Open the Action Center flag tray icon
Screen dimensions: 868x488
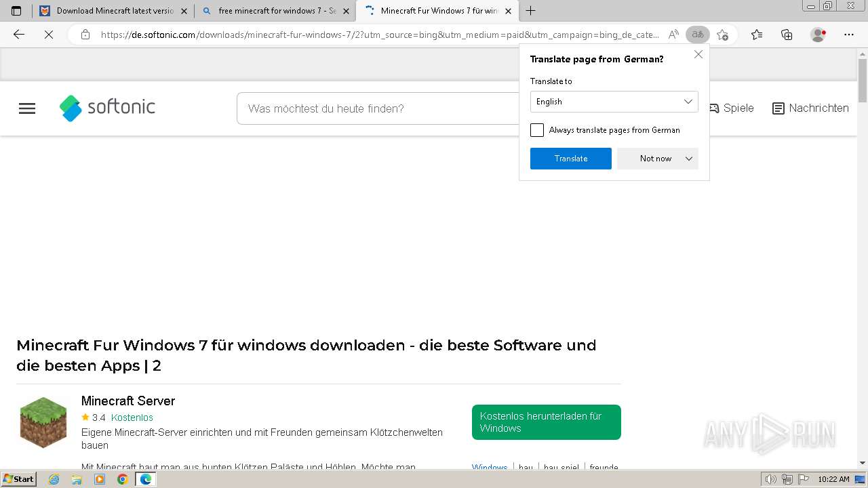point(802,479)
